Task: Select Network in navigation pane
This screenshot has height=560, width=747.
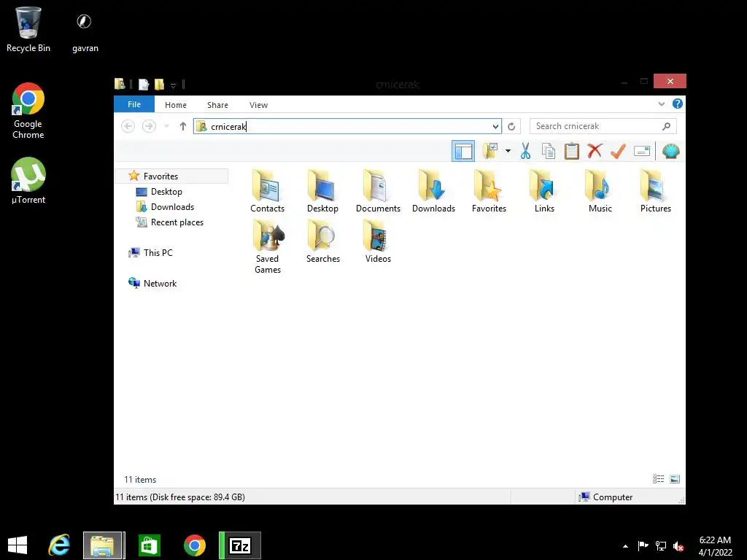Action: click(160, 284)
